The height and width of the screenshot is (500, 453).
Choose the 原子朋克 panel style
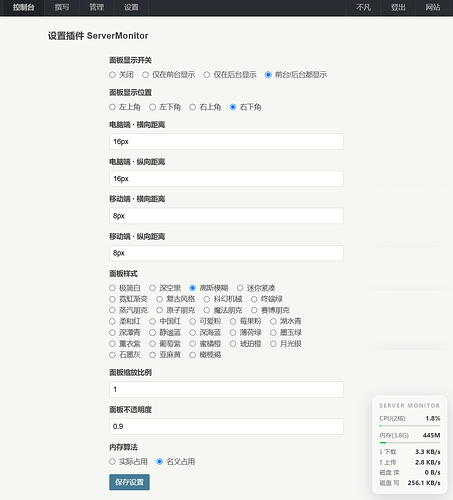pos(160,310)
